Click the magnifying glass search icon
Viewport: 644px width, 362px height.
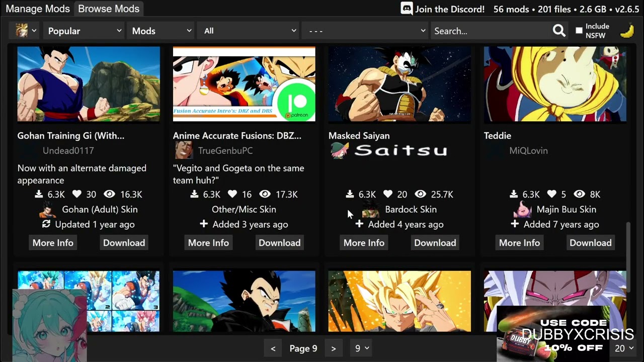[x=559, y=31]
